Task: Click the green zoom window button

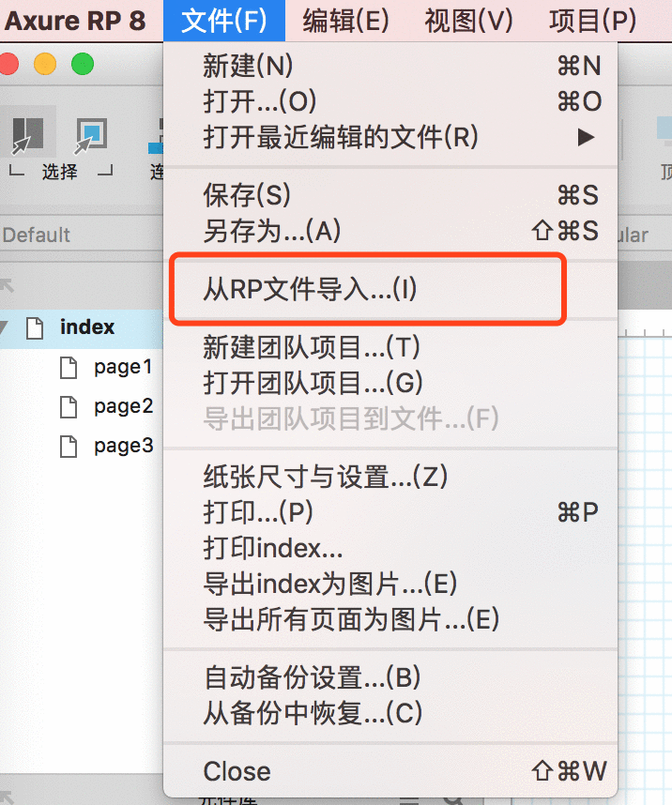Action: (83, 64)
